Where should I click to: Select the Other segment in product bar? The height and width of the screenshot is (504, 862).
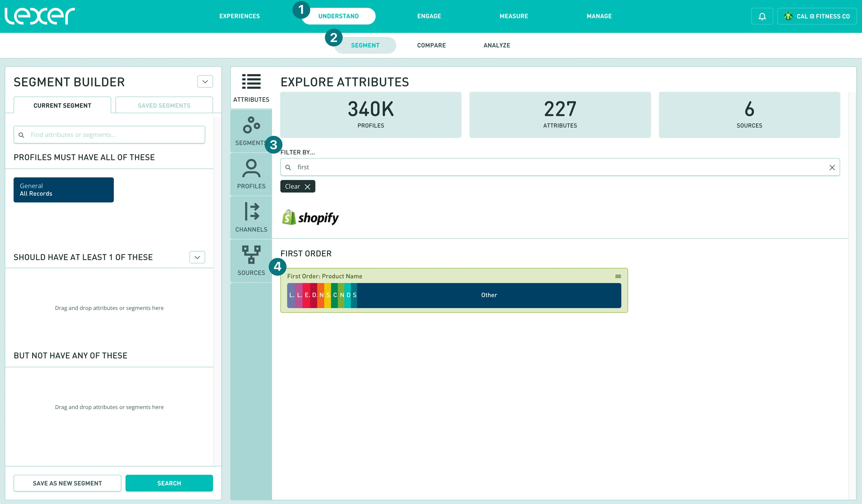489,295
